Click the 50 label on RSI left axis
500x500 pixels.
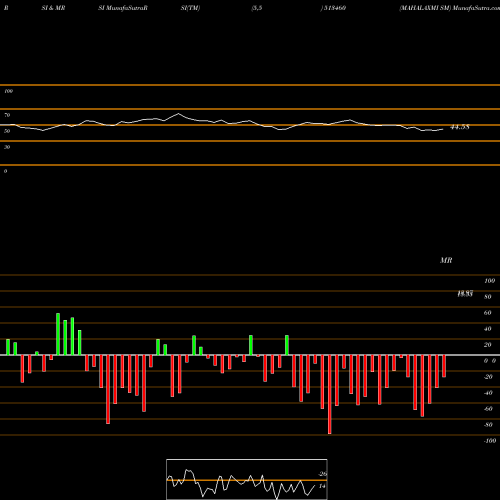click(7, 131)
